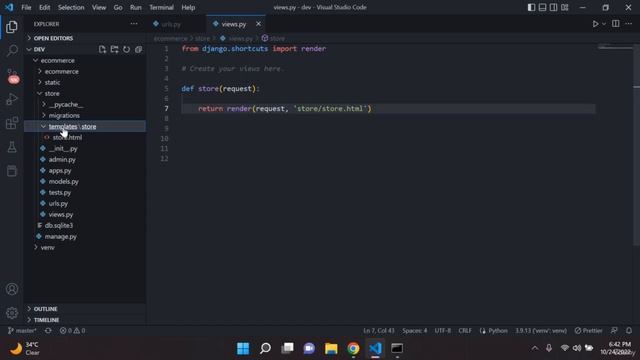The height and width of the screenshot is (360, 640).
Task: Collapse the top-level ecommerce folder
Action: pyautogui.click(x=85, y=60)
